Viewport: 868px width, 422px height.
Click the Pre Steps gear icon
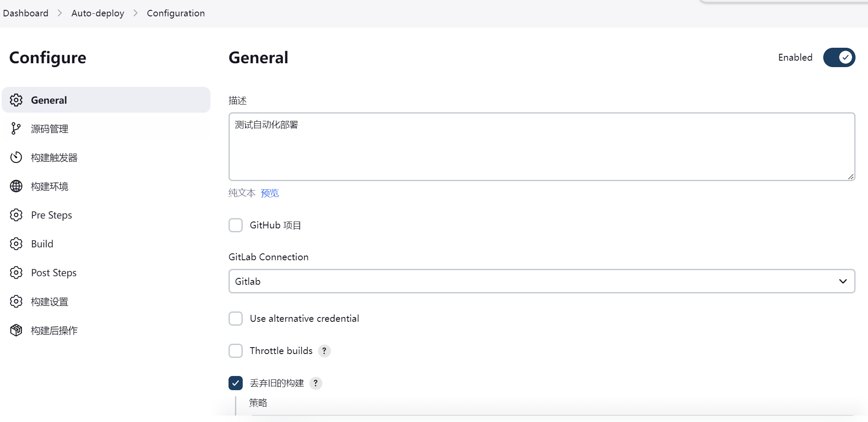pyautogui.click(x=16, y=215)
